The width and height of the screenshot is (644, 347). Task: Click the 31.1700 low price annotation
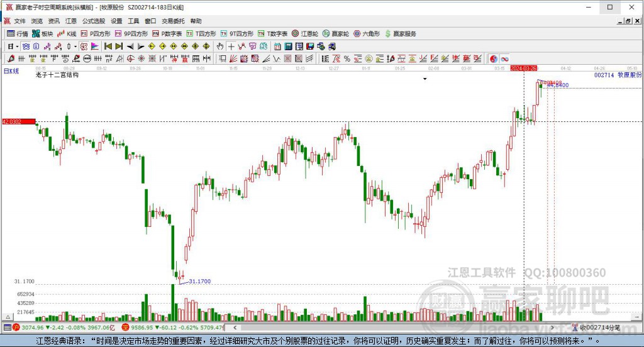[x=199, y=281]
